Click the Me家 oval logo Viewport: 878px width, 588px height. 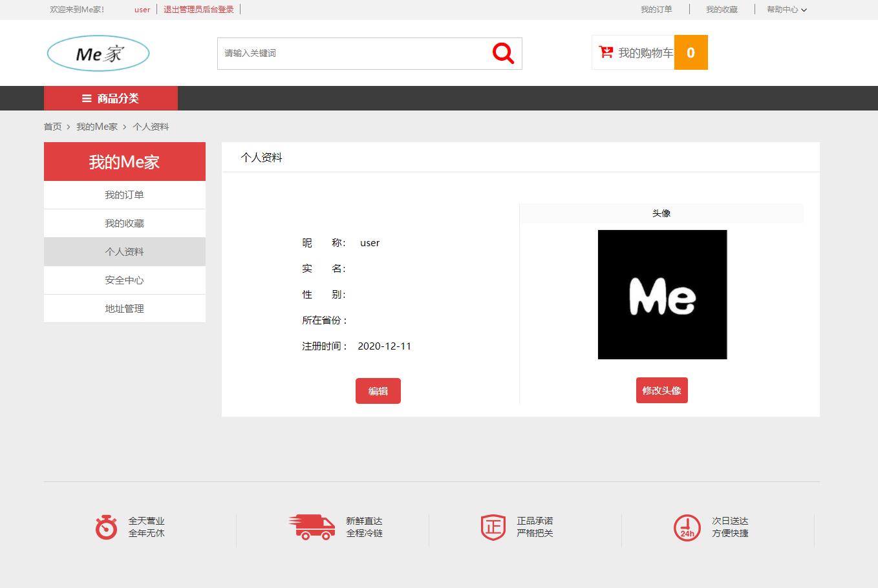click(97, 53)
